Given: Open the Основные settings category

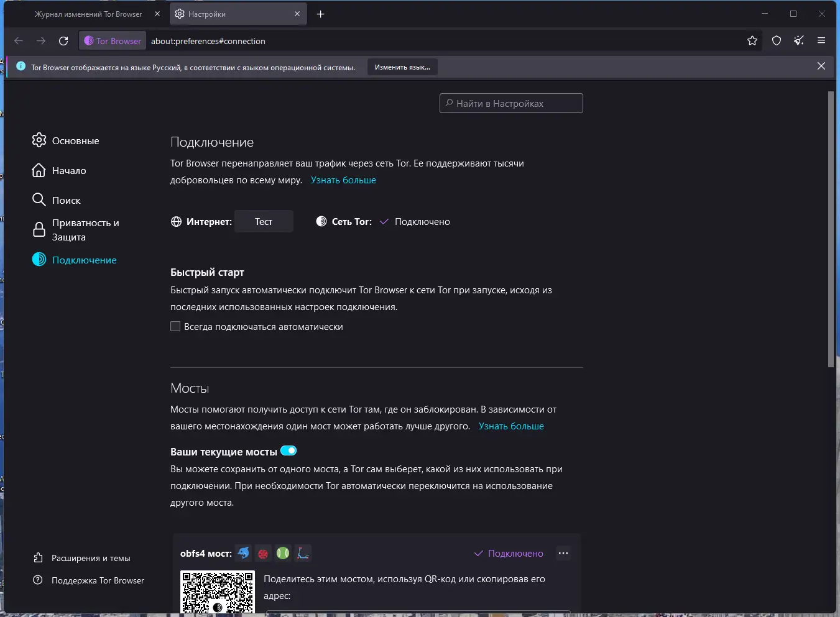Looking at the screenshot, I should pyautogui.click(x=66, y=140).
